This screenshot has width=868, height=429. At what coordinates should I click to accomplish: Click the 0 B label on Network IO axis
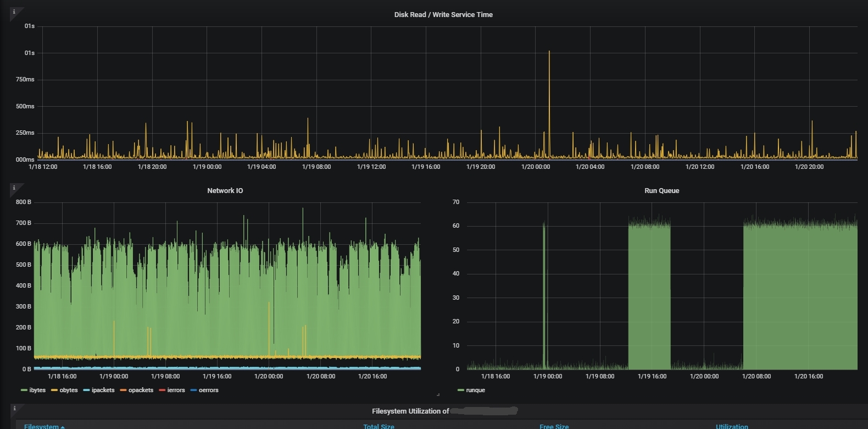click(x=26, y=369)
